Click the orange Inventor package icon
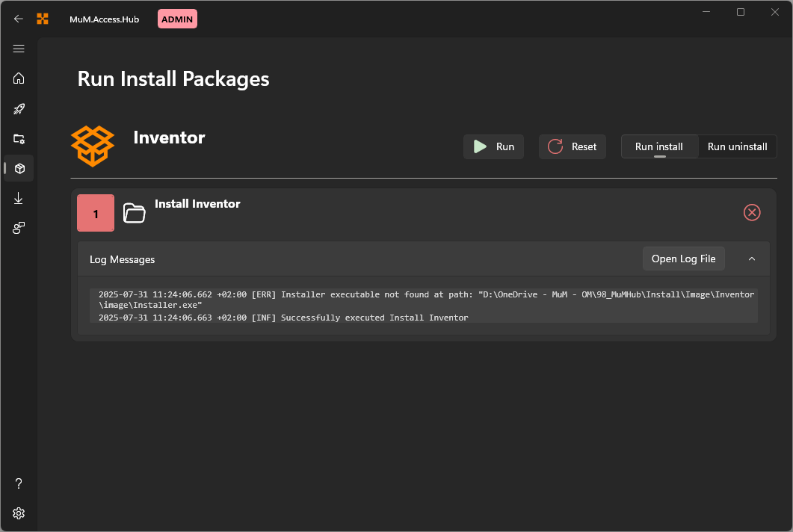This screenshot has height=532, width=793. pyautogui.click(x=93, y=146)
